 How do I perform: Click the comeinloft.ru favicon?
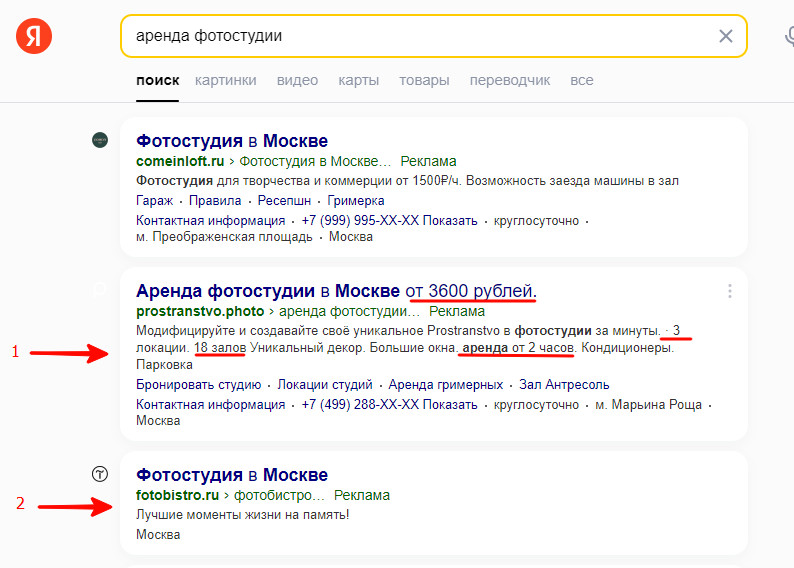pos(99,141)
